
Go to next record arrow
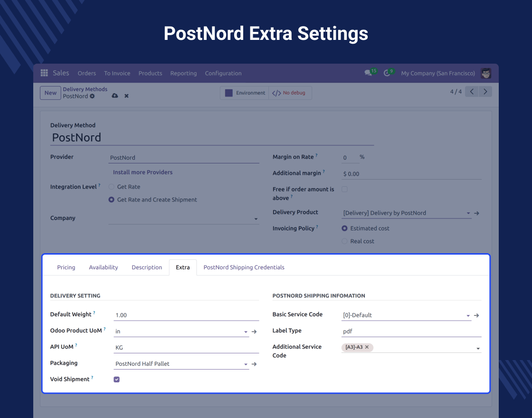[x=485, y=92]
